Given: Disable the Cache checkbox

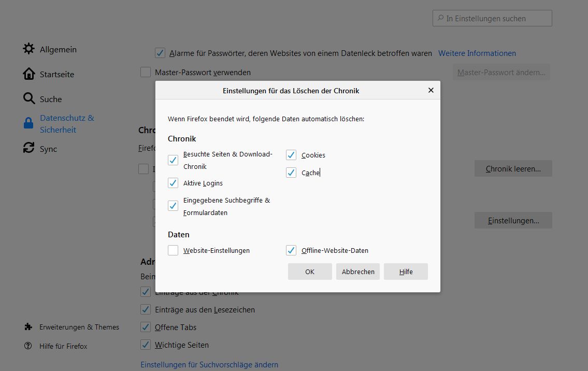Looking at the screenshot, I should [x=291, y=173].
